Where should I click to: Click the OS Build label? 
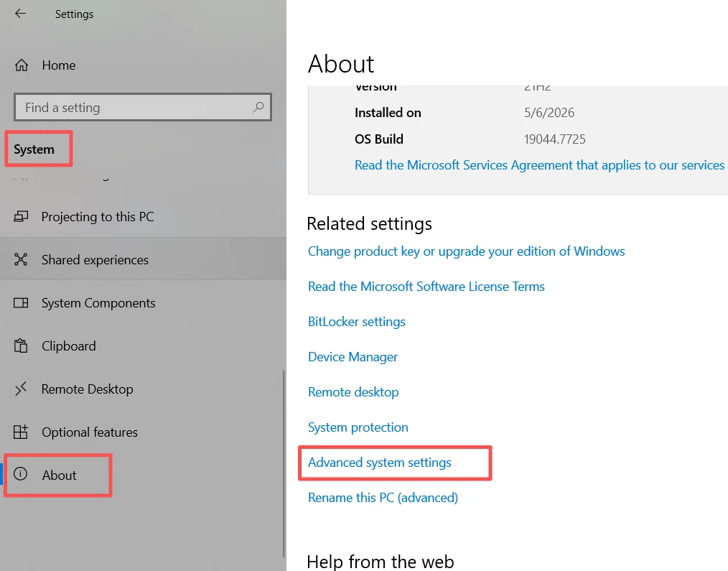pos(379,139)
